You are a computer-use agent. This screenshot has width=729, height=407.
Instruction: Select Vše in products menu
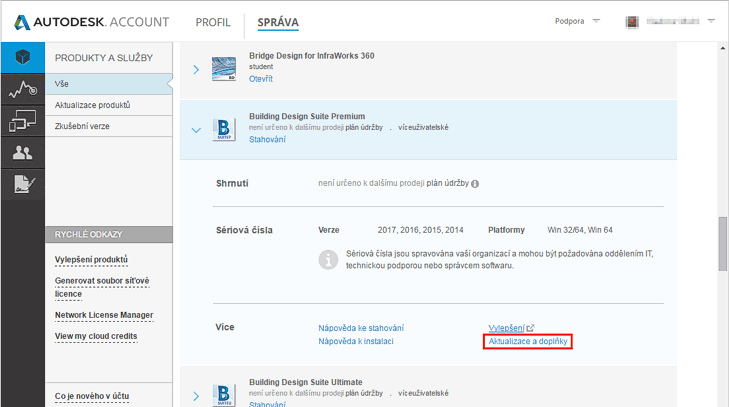point(109,84)
